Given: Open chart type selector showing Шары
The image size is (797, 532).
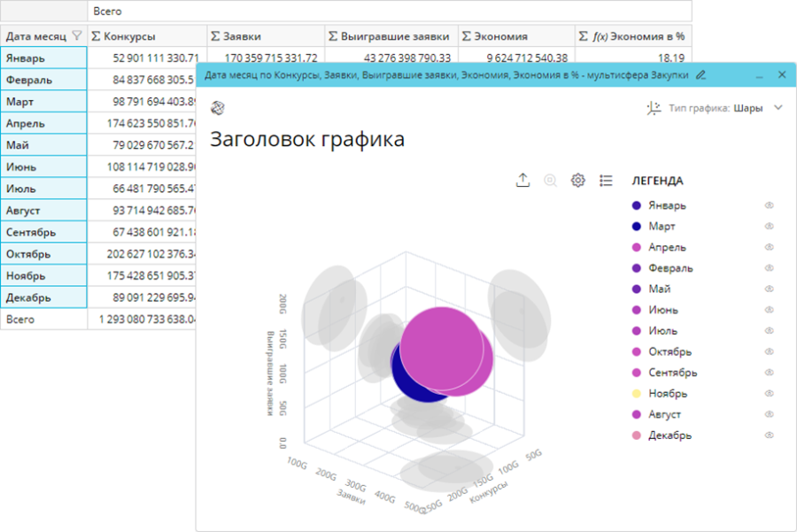Looking at the screenshot, I should tap(748, 108).
